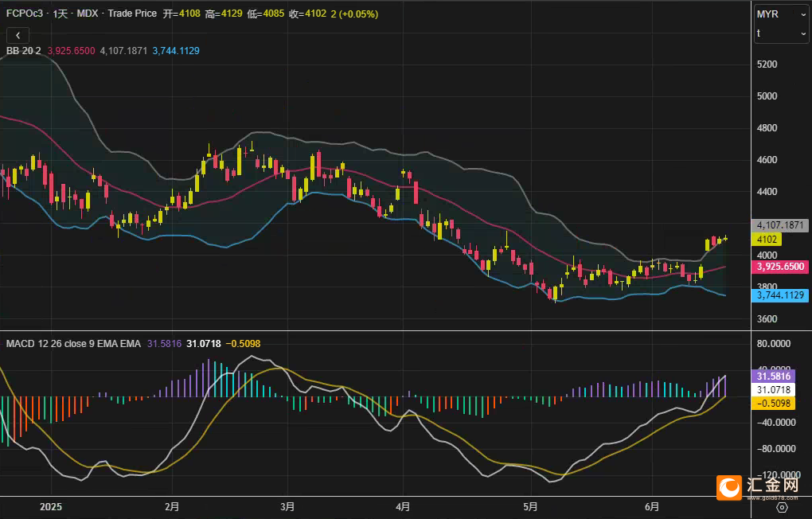Click the 3600 price axis label

[767, 318]
